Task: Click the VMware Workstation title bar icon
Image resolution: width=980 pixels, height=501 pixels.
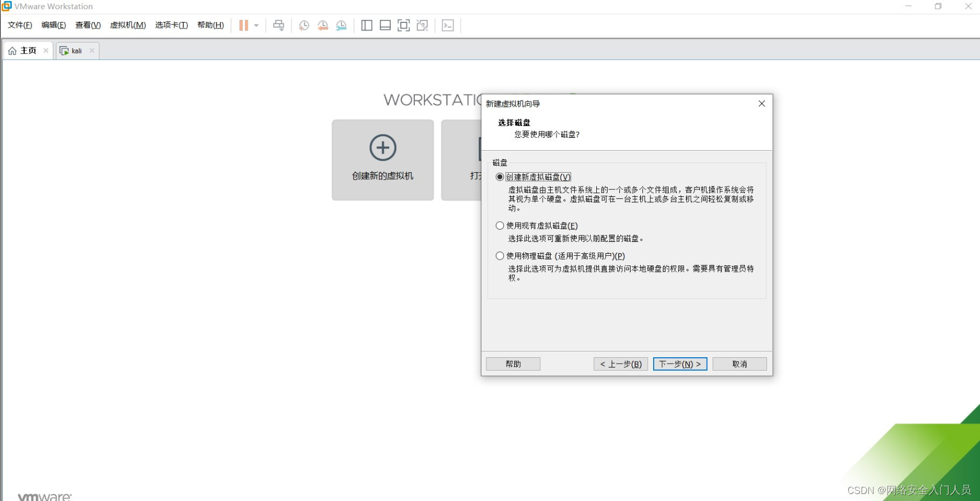Action: click(x=6, y=6)
